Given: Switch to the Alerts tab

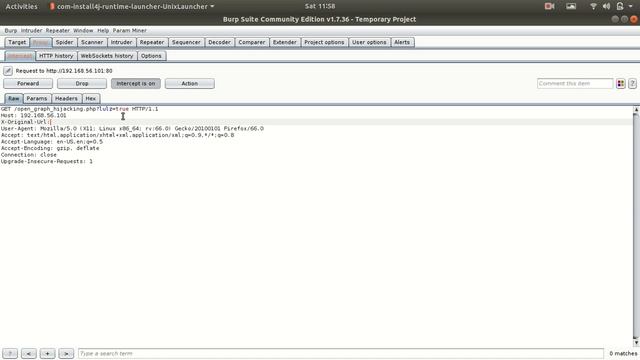Looking at the screenshot, I should [402, 42].
